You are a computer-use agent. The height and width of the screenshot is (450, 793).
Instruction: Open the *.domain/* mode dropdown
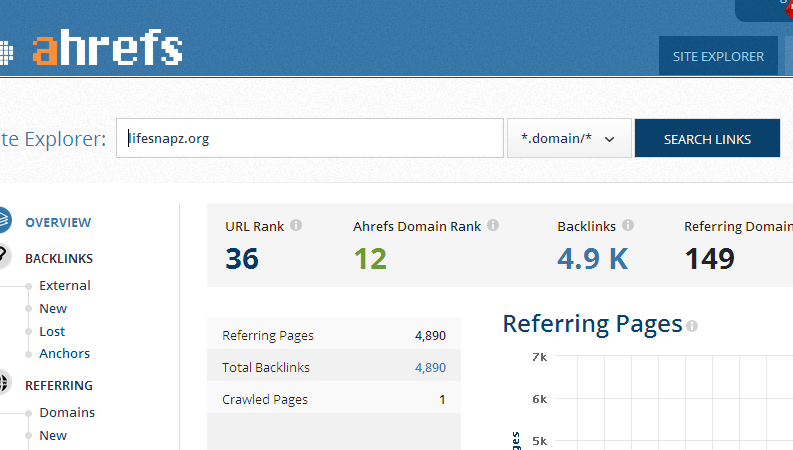569,138
